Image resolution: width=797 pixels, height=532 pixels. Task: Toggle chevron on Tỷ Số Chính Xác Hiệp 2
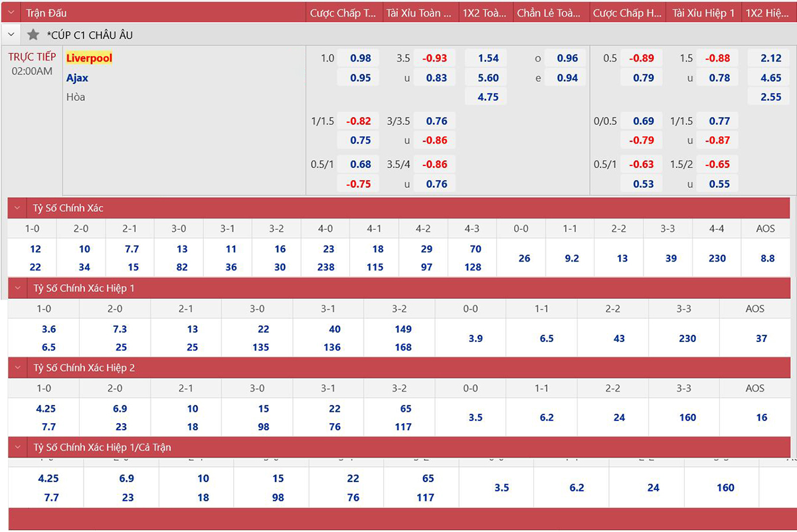(18, 367)
